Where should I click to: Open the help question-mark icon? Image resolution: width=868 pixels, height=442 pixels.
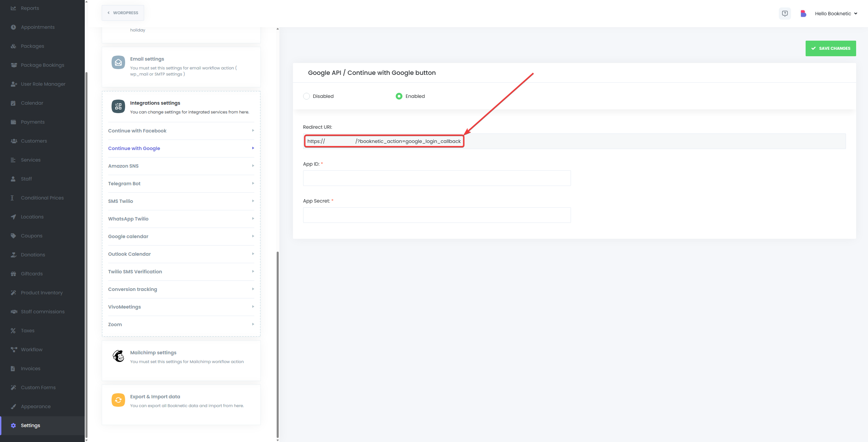tap(785, 14)
